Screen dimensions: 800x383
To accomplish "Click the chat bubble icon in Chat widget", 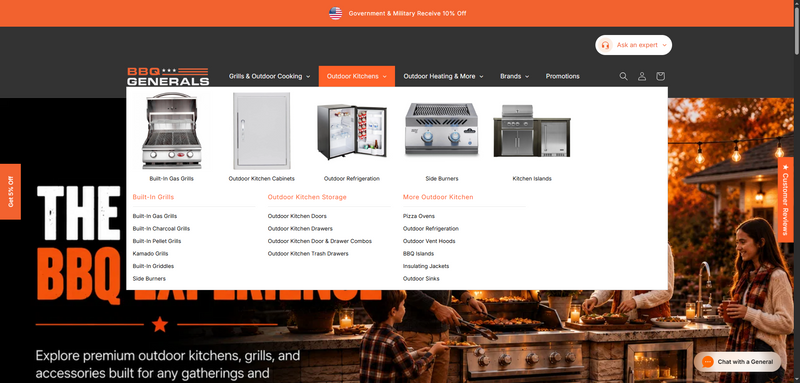I will [x=708, y=362].
